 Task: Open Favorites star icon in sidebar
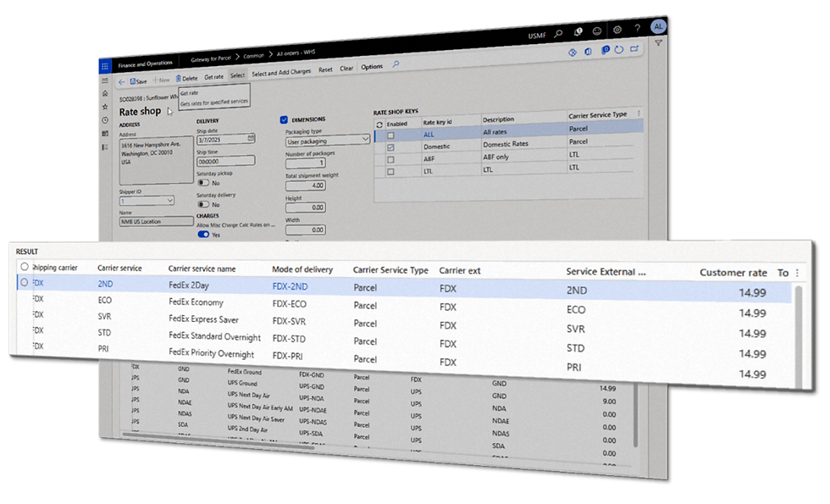(x=105, y=107)
